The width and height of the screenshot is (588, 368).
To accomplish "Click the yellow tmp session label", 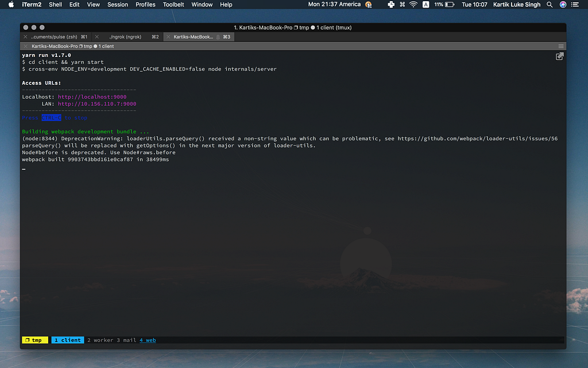I will [35, 340].
